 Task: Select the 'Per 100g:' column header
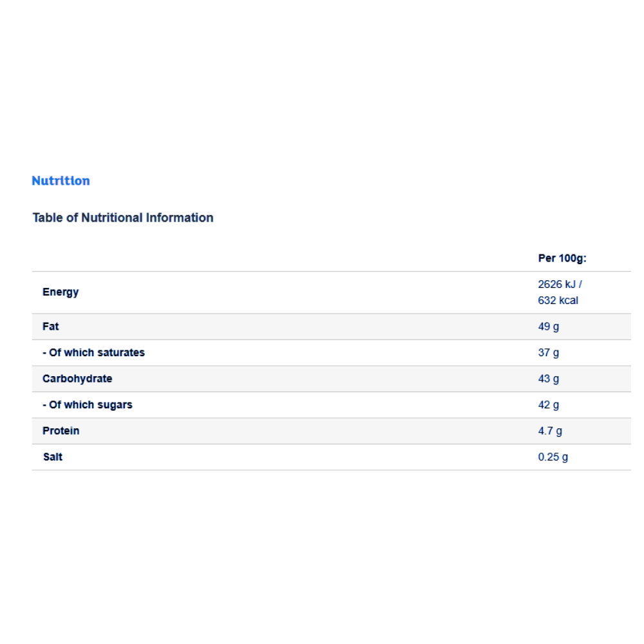point(562,258)
